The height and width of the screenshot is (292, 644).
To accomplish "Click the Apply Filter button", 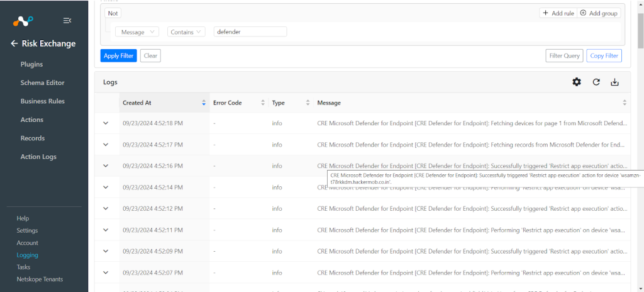I will point(118,55).
